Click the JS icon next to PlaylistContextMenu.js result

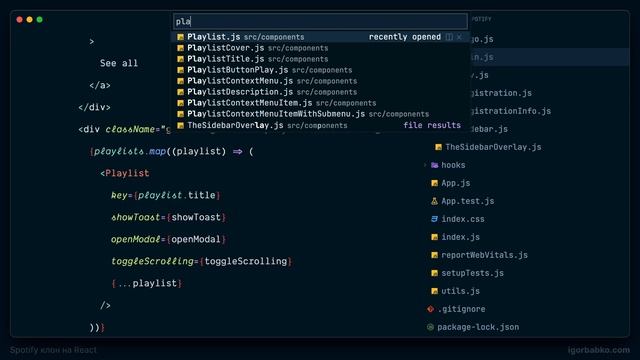[x=180, y=81]
